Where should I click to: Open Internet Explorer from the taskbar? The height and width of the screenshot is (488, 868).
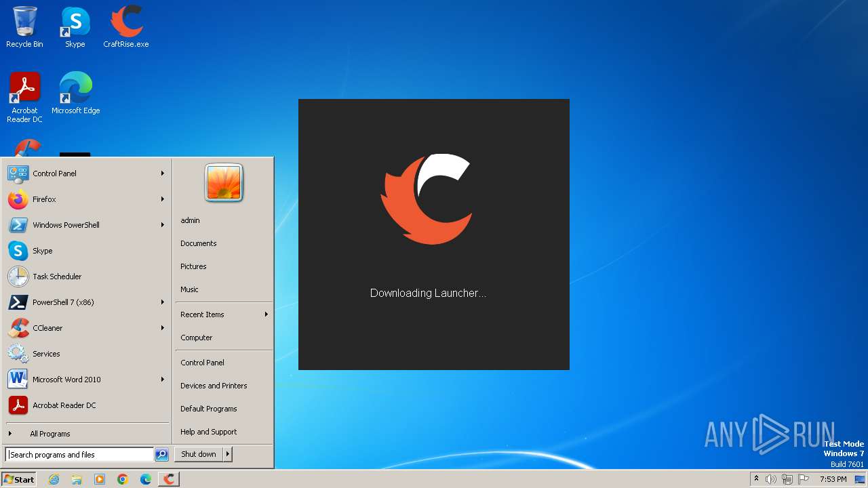54,479
